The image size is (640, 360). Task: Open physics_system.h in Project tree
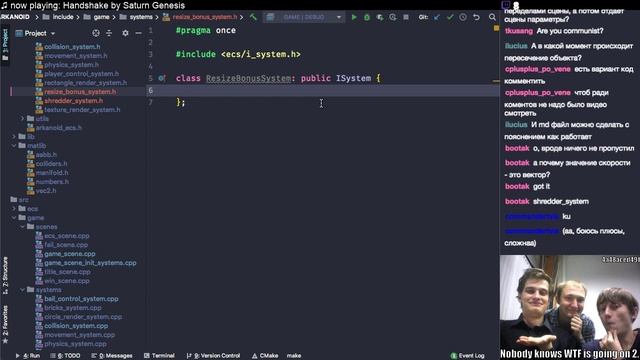pyautogui.click(x=71, y=64)
